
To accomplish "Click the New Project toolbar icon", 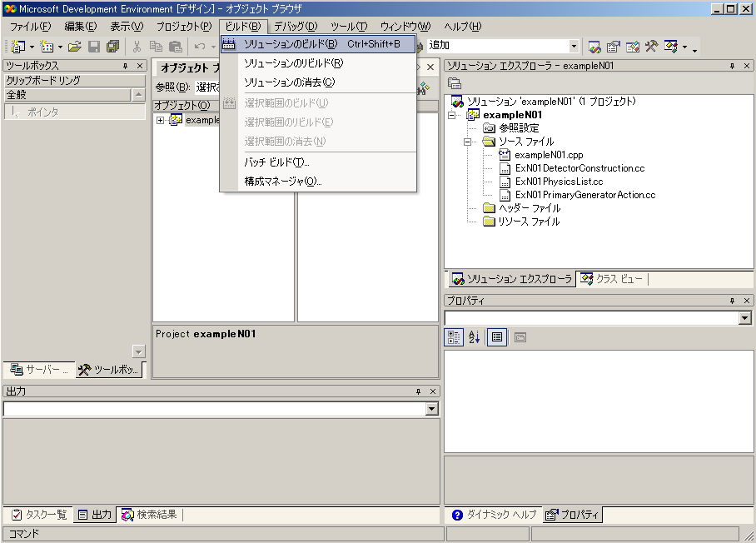I will coord(17,47).
